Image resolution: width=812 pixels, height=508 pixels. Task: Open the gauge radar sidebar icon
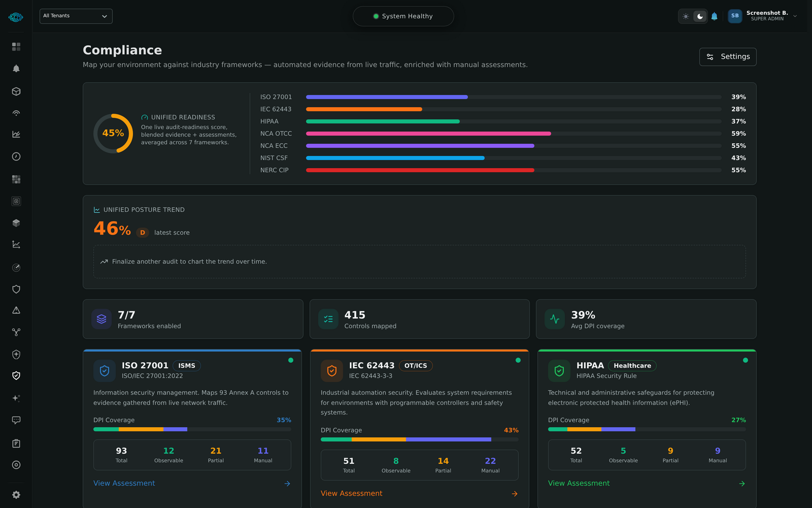(x=16, y=268)
